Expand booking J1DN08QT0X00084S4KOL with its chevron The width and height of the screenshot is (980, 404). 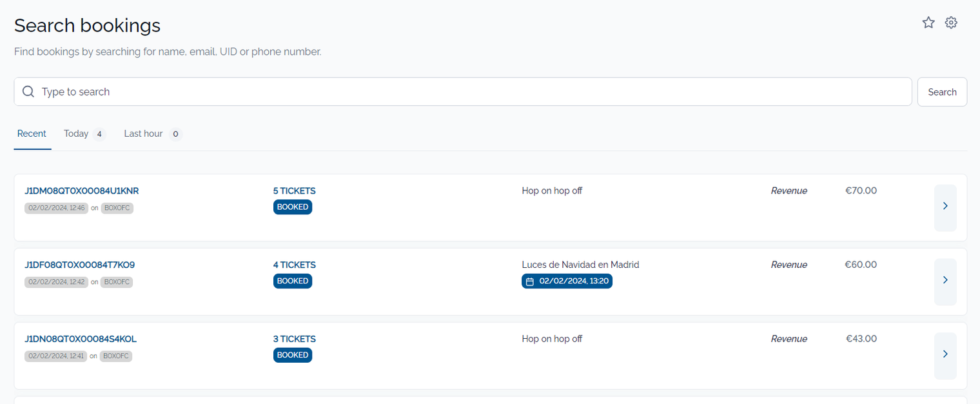945,356
